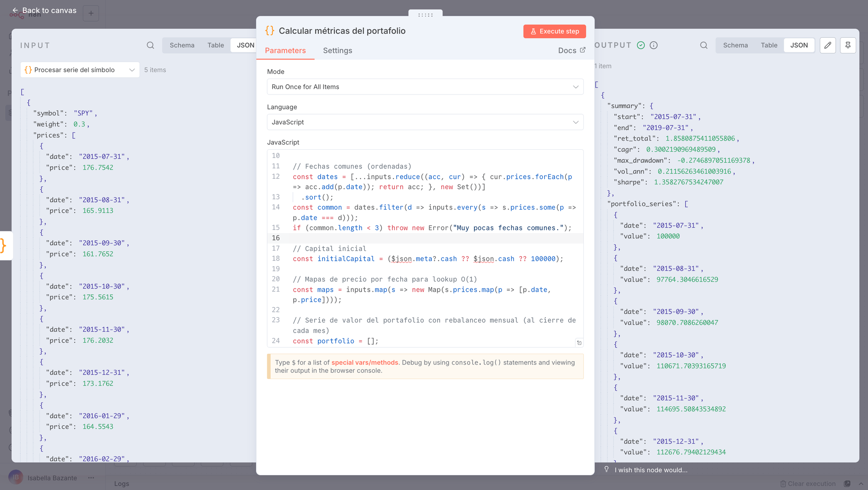
Task: Click the search icon in OUTPUT panel
Action: pyautogui.click(x=704, y=45)
